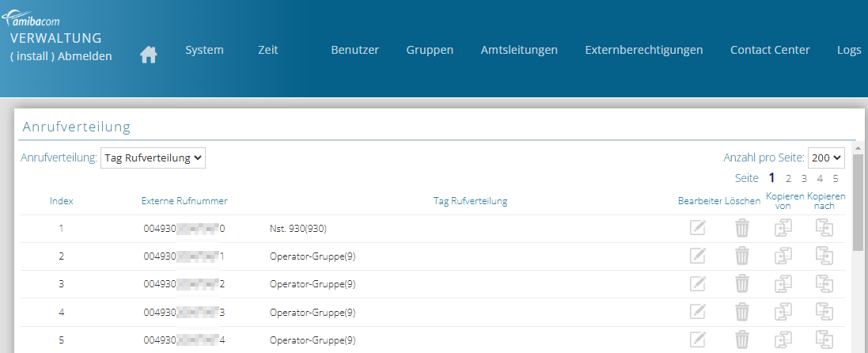Edit the row with index 5

(x=697, y=340)
